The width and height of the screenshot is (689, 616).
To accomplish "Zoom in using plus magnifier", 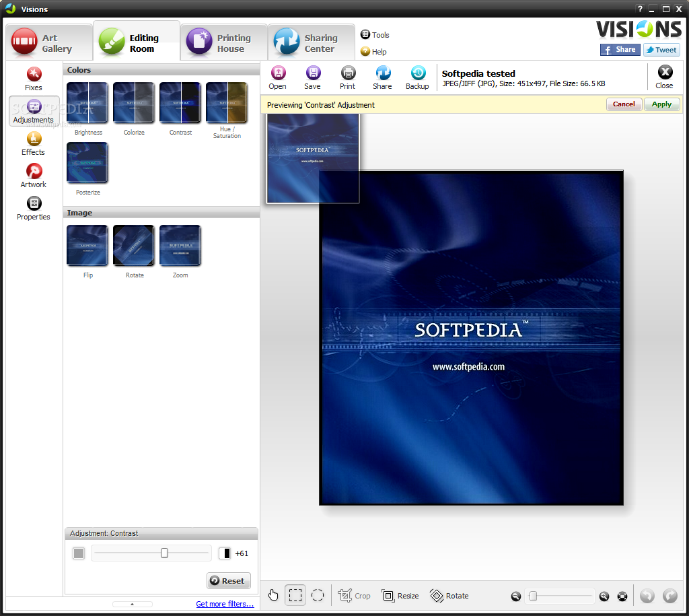I will (604, 596).
